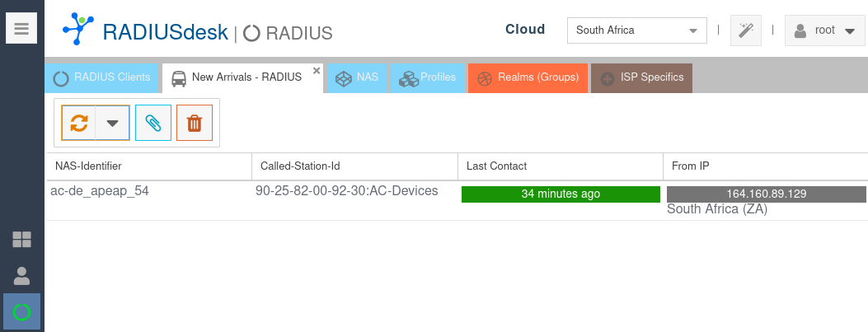
Task: Open the South Africa cloud dropdown
Action: tap(636, 30)
